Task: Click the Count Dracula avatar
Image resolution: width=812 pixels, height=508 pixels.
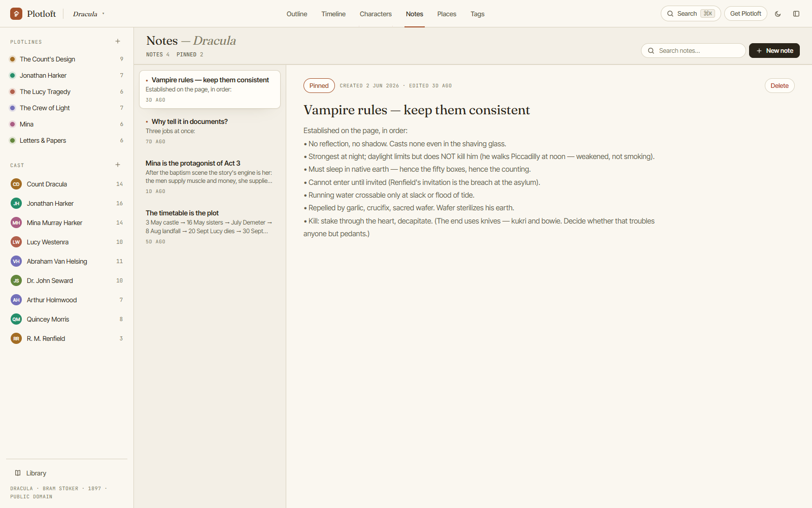Action: (16, 184)
